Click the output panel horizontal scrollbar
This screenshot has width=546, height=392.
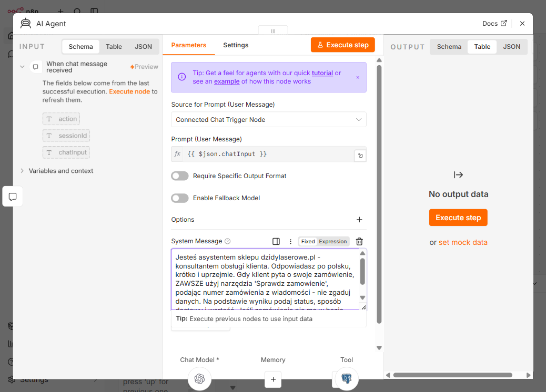[452, 375]
